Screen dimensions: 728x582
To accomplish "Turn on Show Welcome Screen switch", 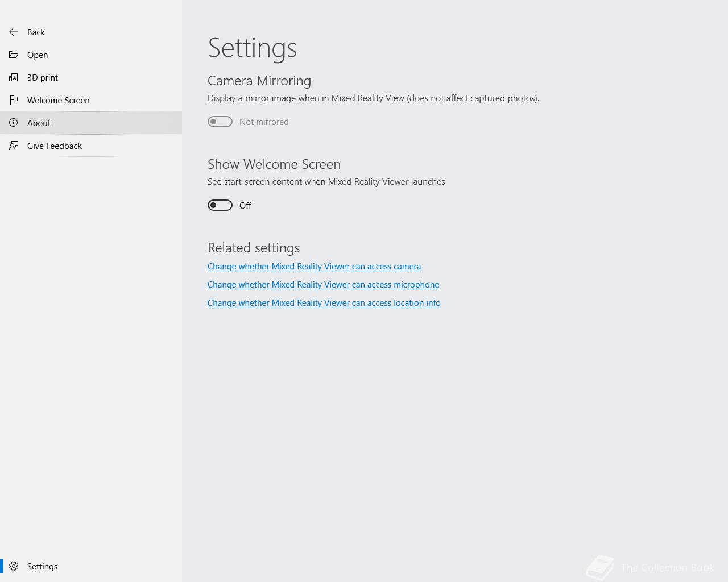I will (220, 205).
